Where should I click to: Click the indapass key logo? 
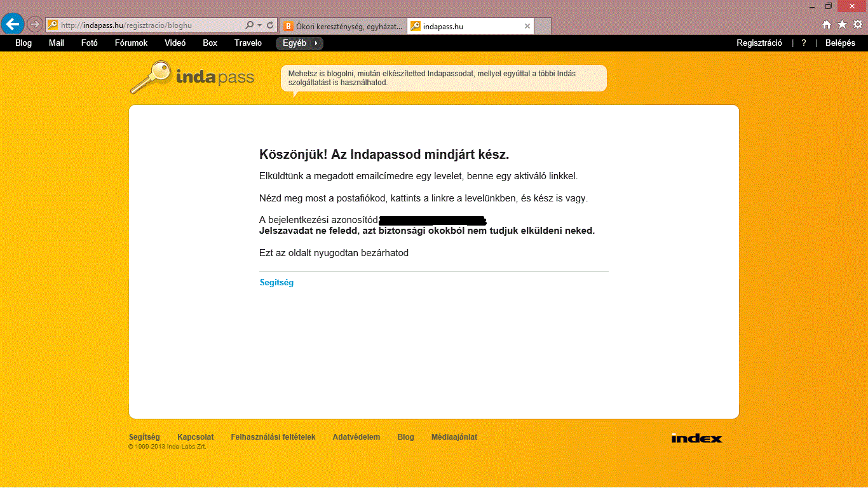pyautogui.click(x=192, y=78)
